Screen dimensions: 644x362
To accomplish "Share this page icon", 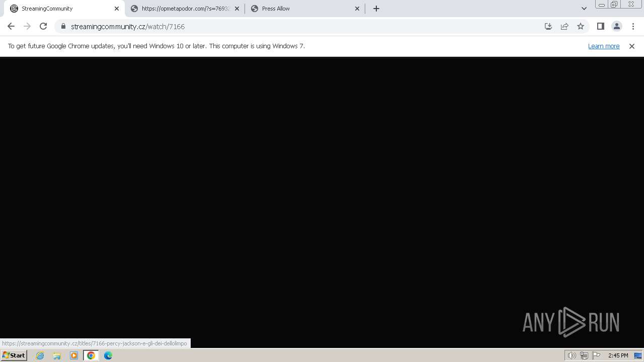I will [565, 26].
